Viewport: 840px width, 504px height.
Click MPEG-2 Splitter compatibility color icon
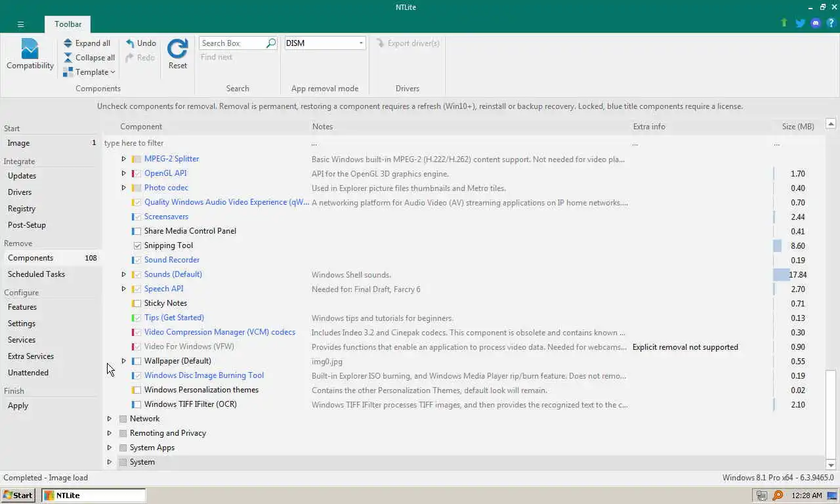[x=133, y=159]
